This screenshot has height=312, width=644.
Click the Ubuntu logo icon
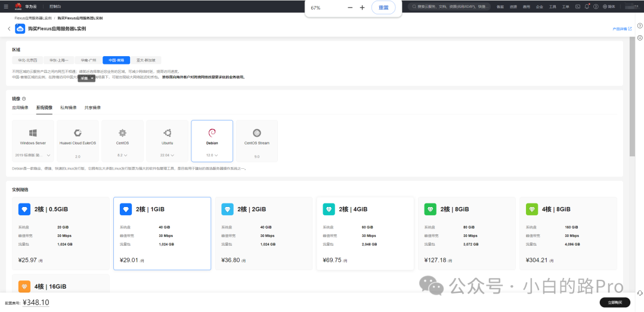click(167, 133)
